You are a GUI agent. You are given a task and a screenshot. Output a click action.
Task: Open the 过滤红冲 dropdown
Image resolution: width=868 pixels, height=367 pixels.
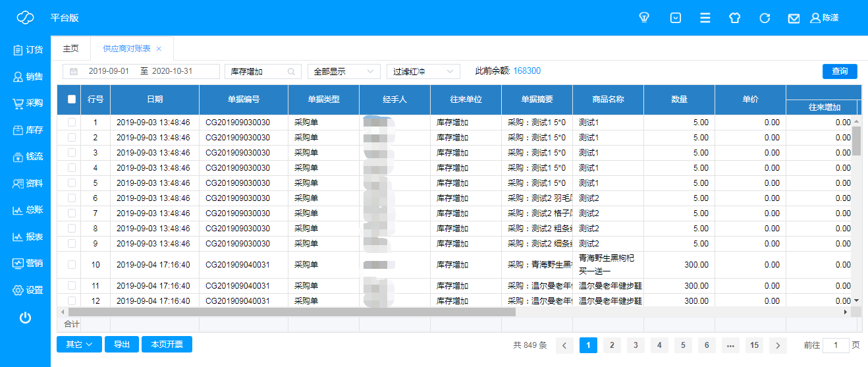423,72
